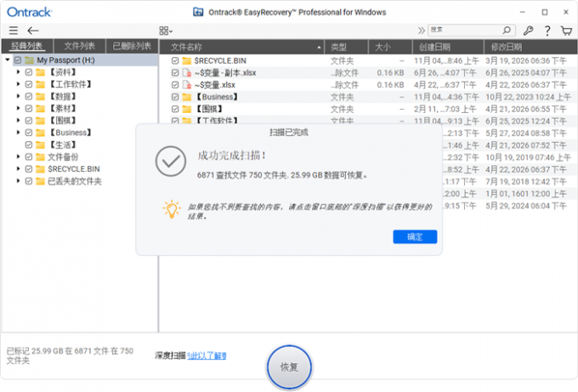Select $RECYCLE.BIN folder icon in file list
578x392 pixels.
pos(187,60)
